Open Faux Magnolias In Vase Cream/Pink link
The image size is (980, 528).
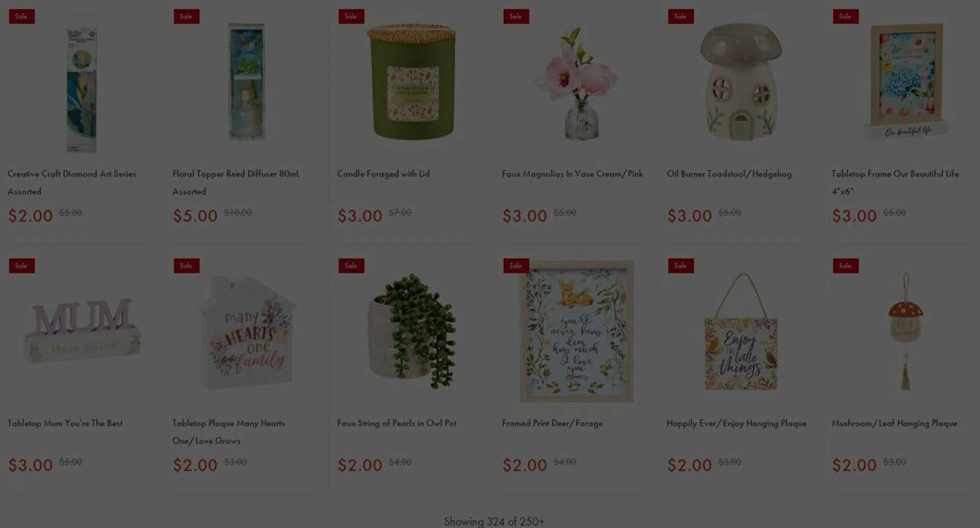[x=572, y=173]
